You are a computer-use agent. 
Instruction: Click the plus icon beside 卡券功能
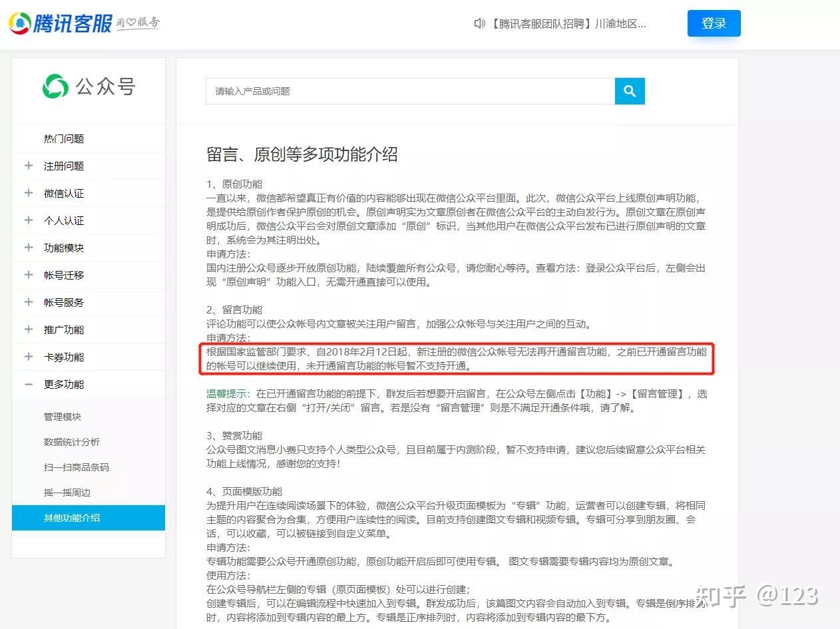[x=27, y=357]
